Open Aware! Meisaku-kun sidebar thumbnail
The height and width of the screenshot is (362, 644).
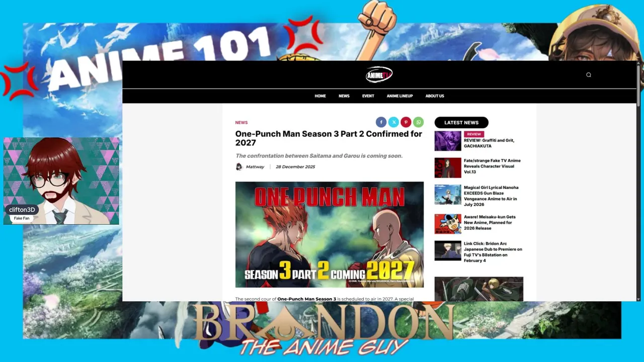click(x=448, y=224)
